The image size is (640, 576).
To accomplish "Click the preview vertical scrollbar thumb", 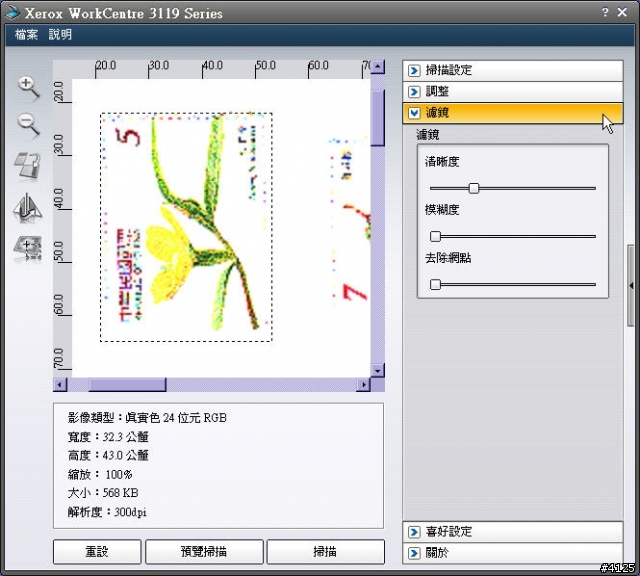I will point(378,118).
